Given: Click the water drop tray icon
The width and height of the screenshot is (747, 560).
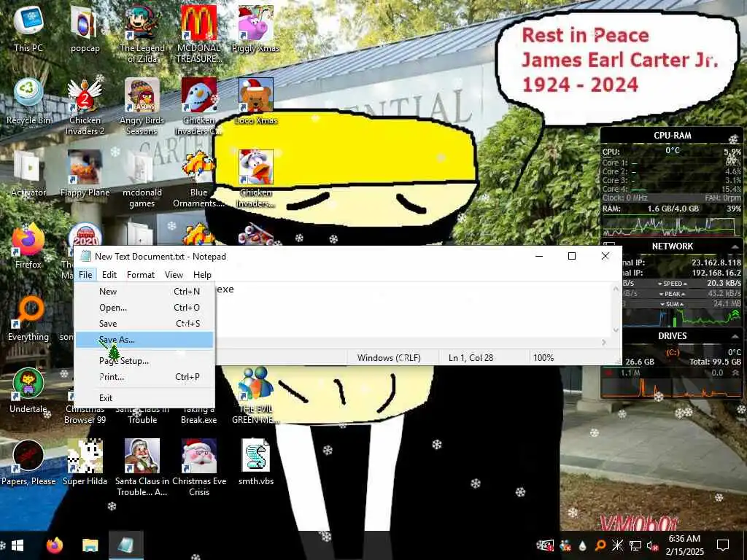Looking at the screenshot, I should (x=582, y=545).
